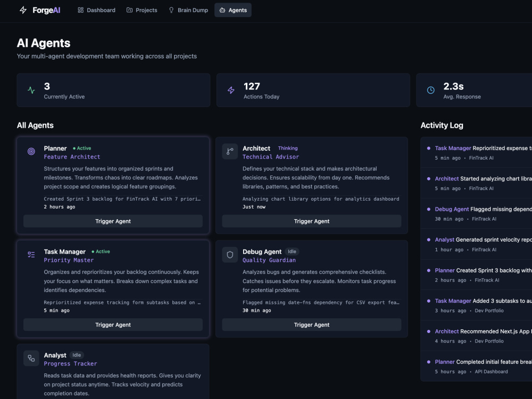Image resolution: width=532 pixels, height=399 pixels.
Task: Open the Dashboard nav item
Action: 96,10
